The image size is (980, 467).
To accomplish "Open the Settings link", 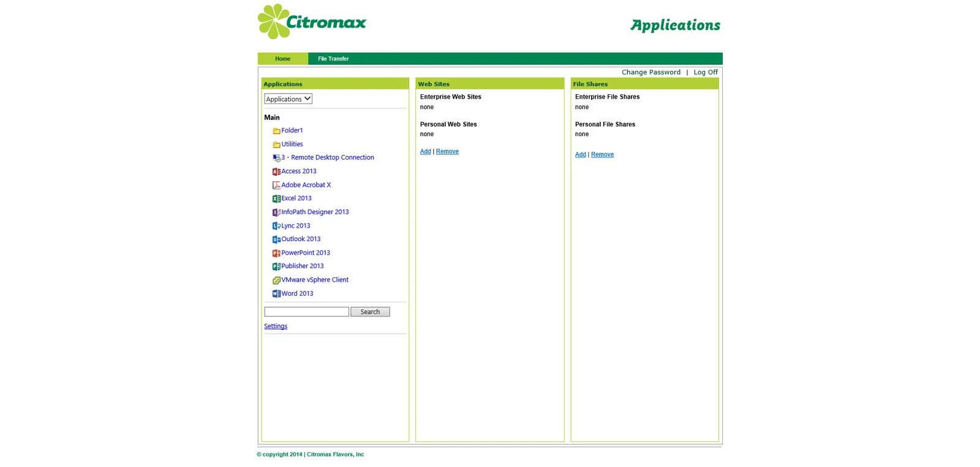I will pos(276,326).
